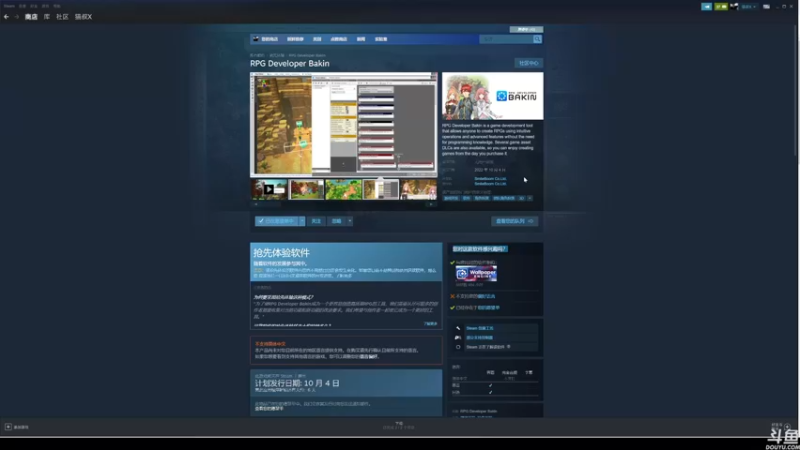This screenshot has height=450, width=800.
Task: Open the fifth store navbar menu item
Action: 361,39
